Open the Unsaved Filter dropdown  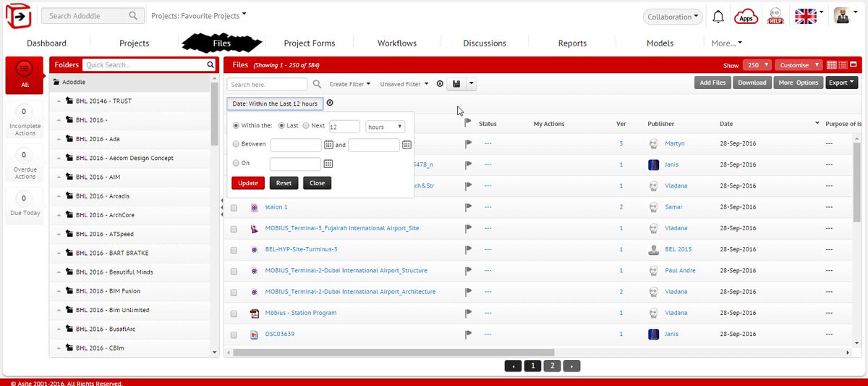[405, 84]
